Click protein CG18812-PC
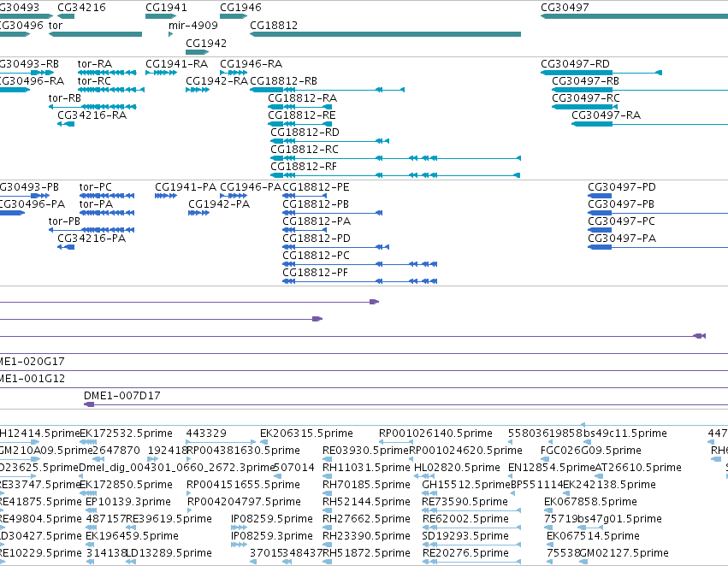Screen dimensions: 728x566 click(360, 264)
